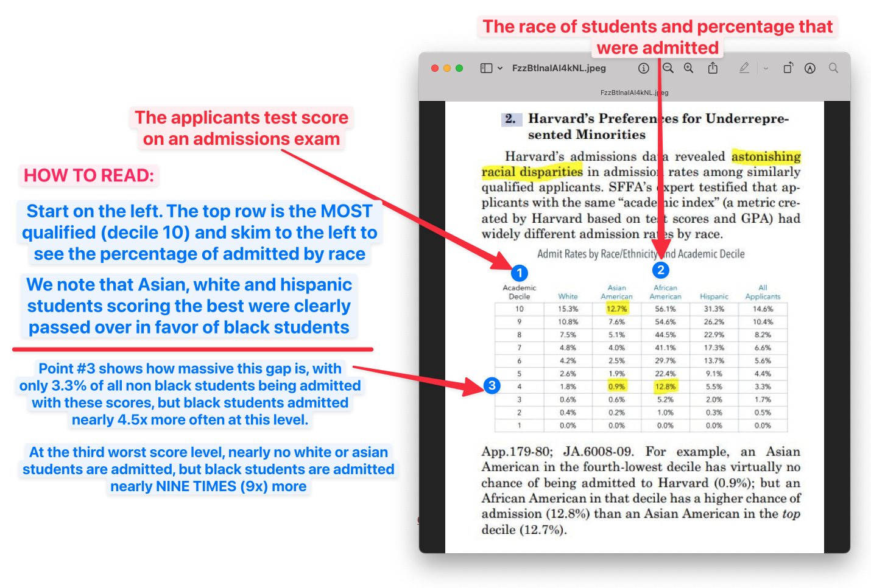The image size is (871, 588).
Task: Expand the highlight color options arrow
Action: coord(766,68)
